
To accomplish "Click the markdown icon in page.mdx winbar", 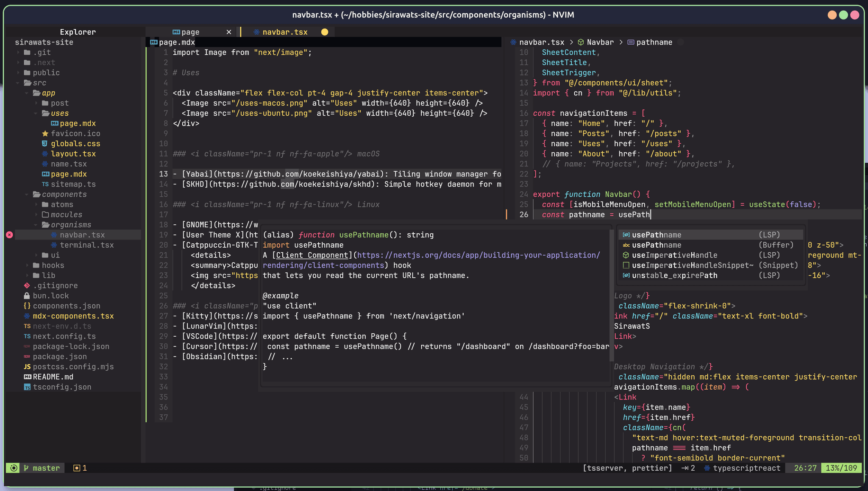I will [154, 42].
